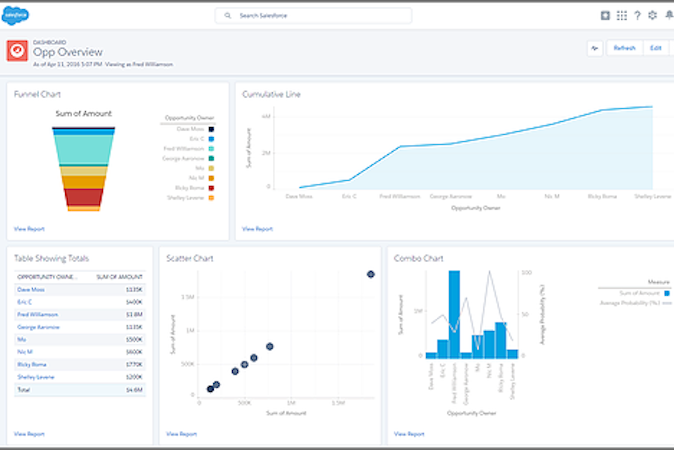The height and width of the screenshot is (450, 674).
Task: Click the Table Showing Totals title
Action: (x=51, y=258)
